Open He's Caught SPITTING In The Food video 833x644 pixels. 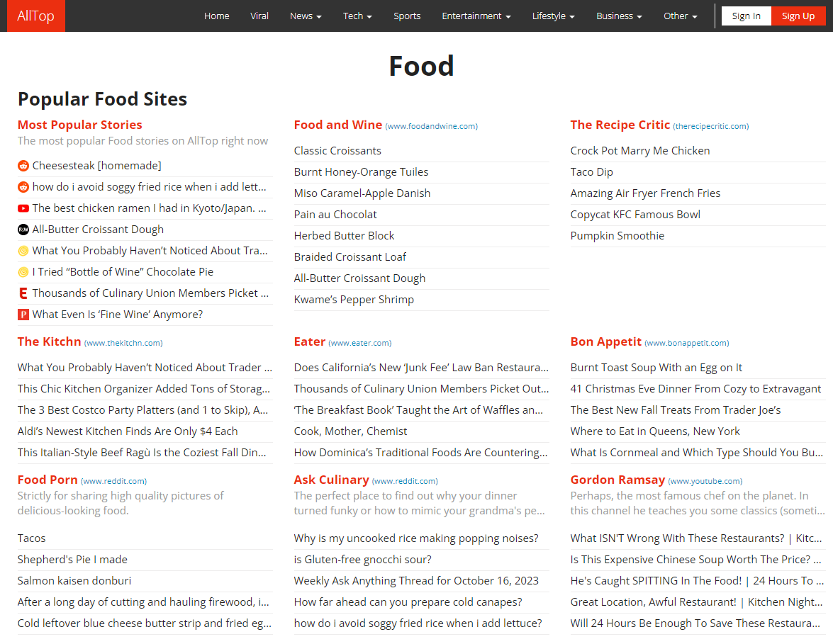click(697, 581)
